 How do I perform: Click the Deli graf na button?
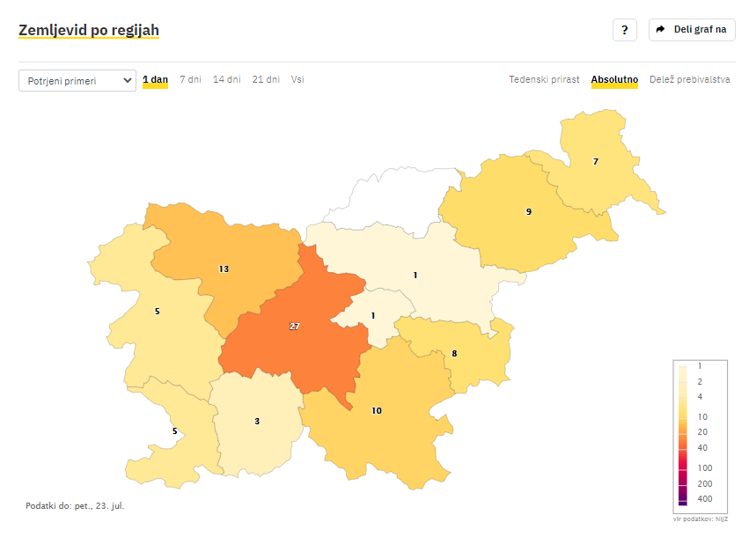pyautogui.click(x=692, y=30)
